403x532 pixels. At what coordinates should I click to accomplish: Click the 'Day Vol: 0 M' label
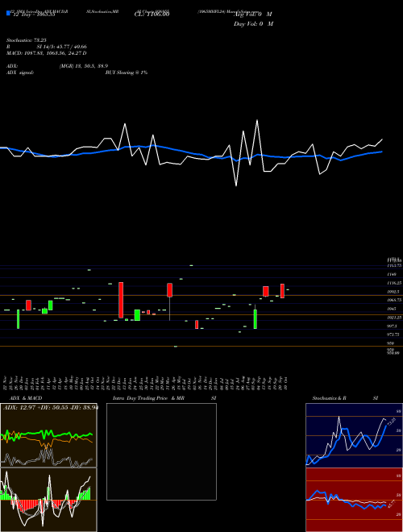coord(253,24)
